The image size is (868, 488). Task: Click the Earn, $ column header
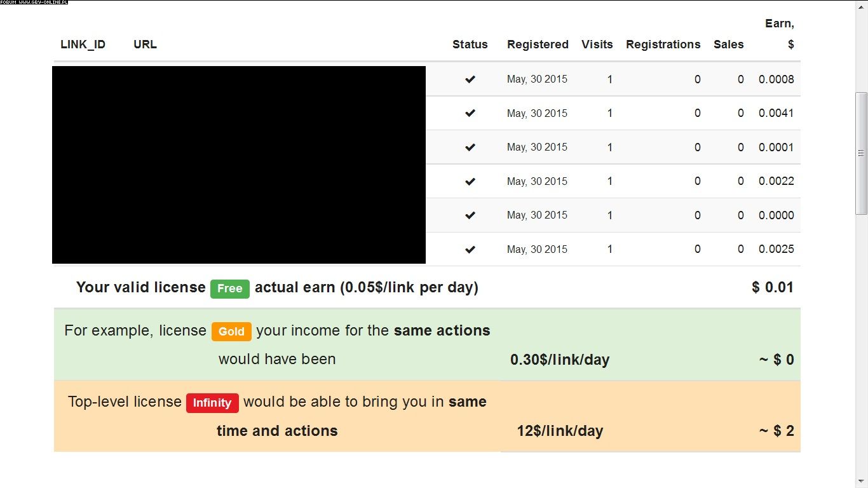780,34
